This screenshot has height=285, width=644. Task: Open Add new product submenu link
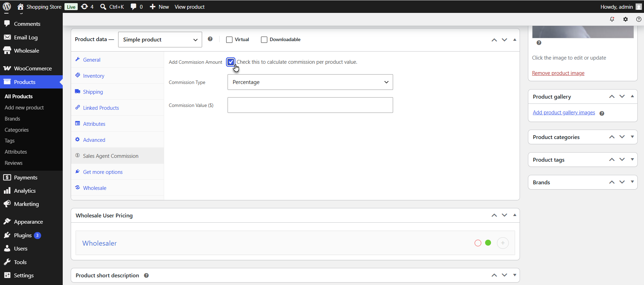point(24,108)
